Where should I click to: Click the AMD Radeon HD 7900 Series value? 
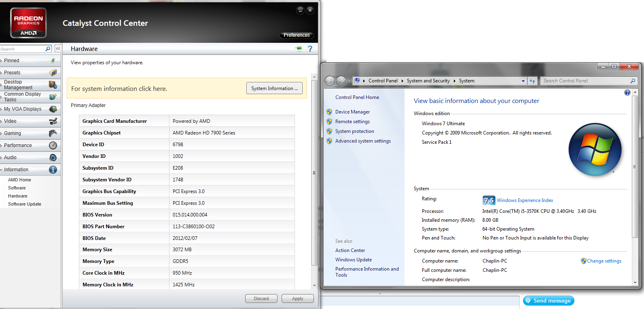(x=204, y=133)
